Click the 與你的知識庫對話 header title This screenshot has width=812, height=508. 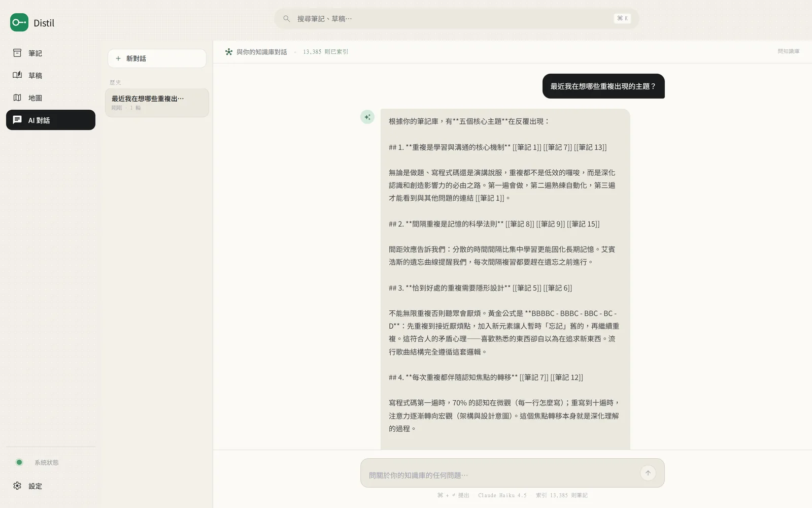tap(261, 52)
